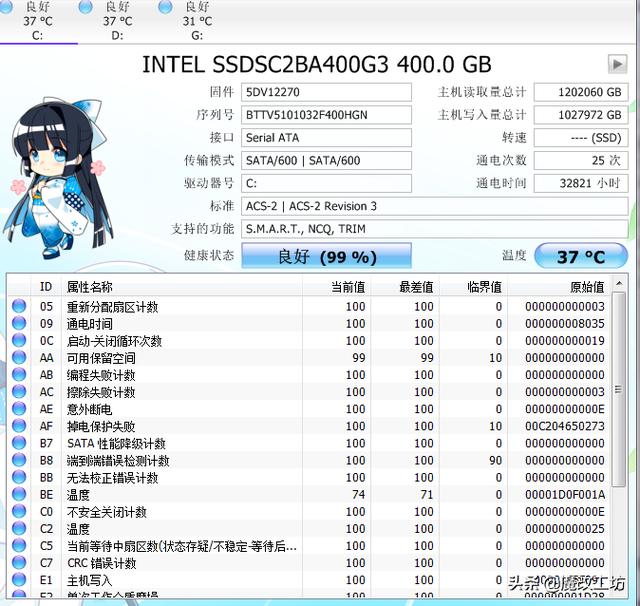Click the status icon of row AA
Screen dimensions: 640x606
[x=19, y=357]
